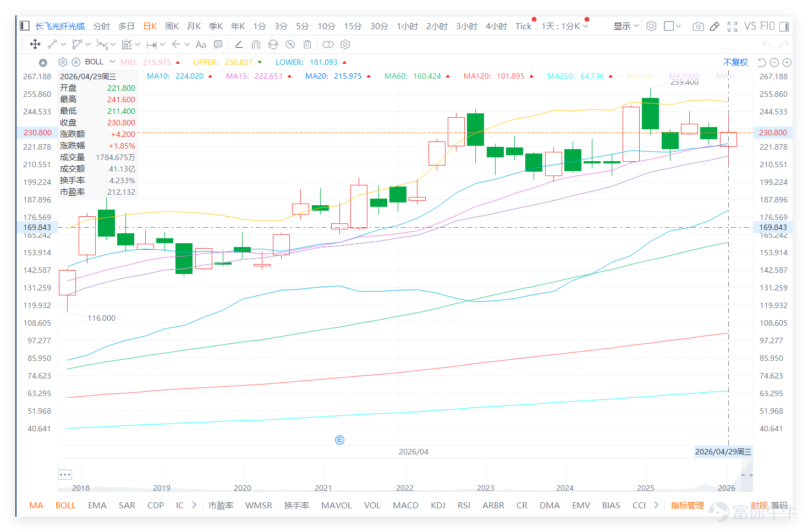This screenshot has width=808, height=532.
Task: Select the trend line drawing tool
Action: [x=52, y=45]
